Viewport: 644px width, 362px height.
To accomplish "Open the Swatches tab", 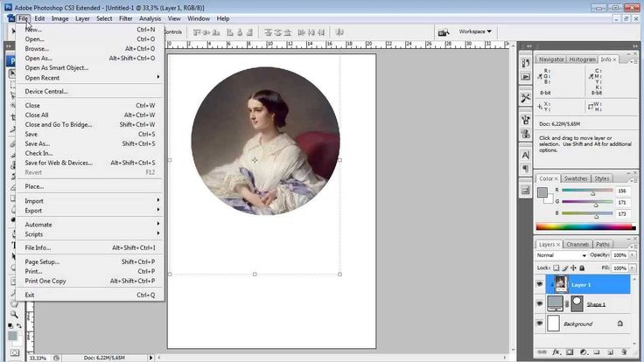I will click(x=576, y=178).
